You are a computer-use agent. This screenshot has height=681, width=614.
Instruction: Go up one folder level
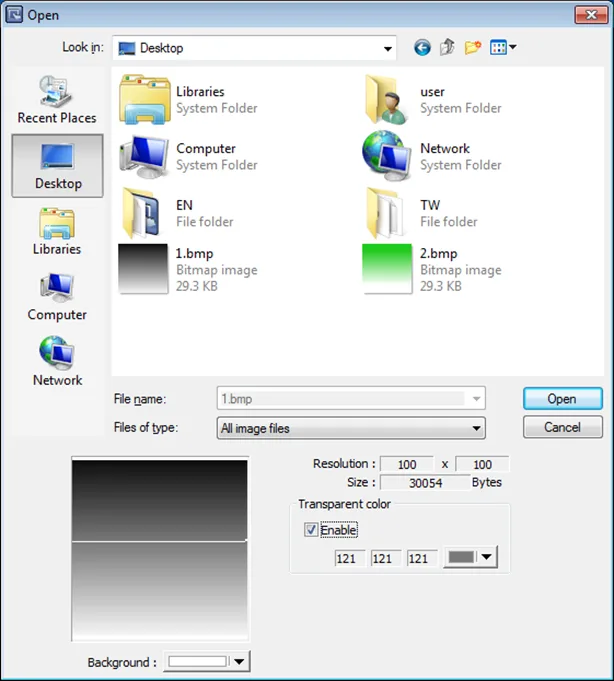pos(447,47)
